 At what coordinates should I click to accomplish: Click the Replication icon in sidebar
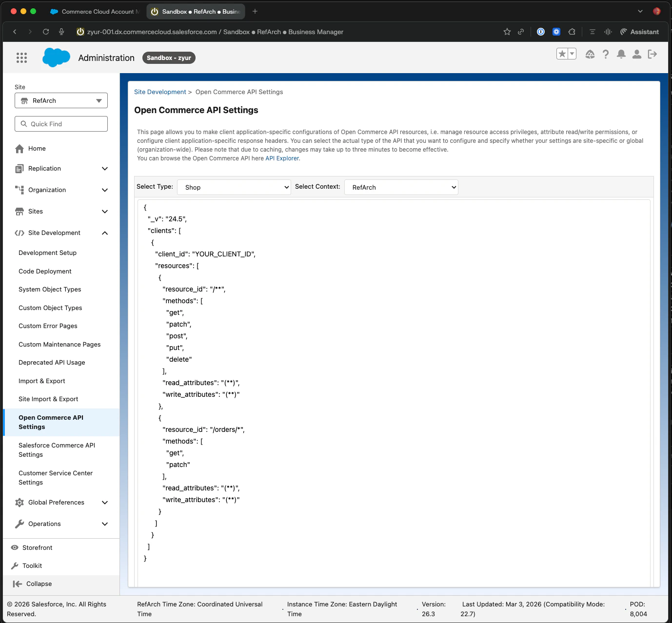20,169
